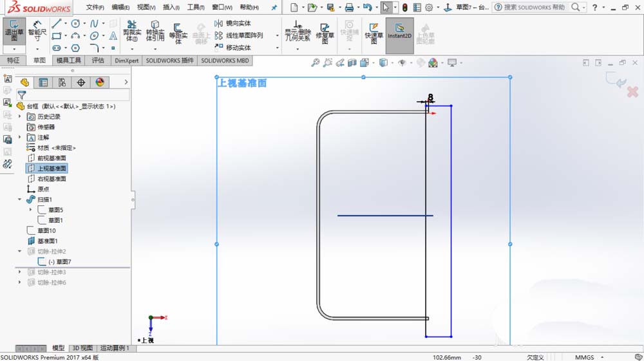
Task: Open the 工具(T) menu
Action: click(196, 7)
